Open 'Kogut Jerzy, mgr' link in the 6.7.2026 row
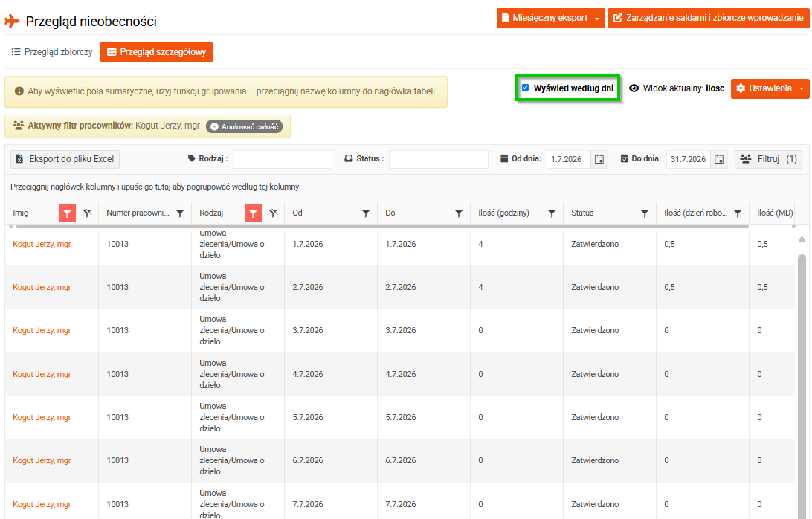812x519 pixels. (42, 460)
